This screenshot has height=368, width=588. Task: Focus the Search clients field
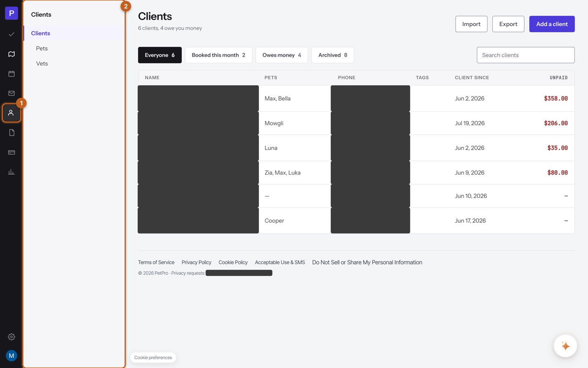pos(526,55)
